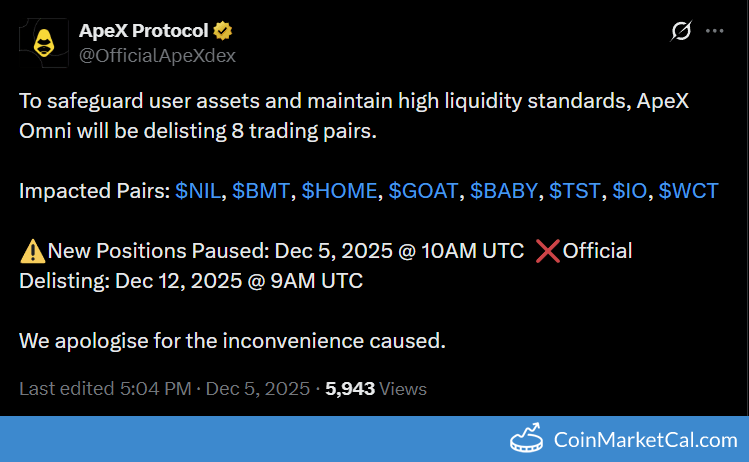Click the red cross mark emoji
This screenshot has height=462, width=749.
[547, 251]
